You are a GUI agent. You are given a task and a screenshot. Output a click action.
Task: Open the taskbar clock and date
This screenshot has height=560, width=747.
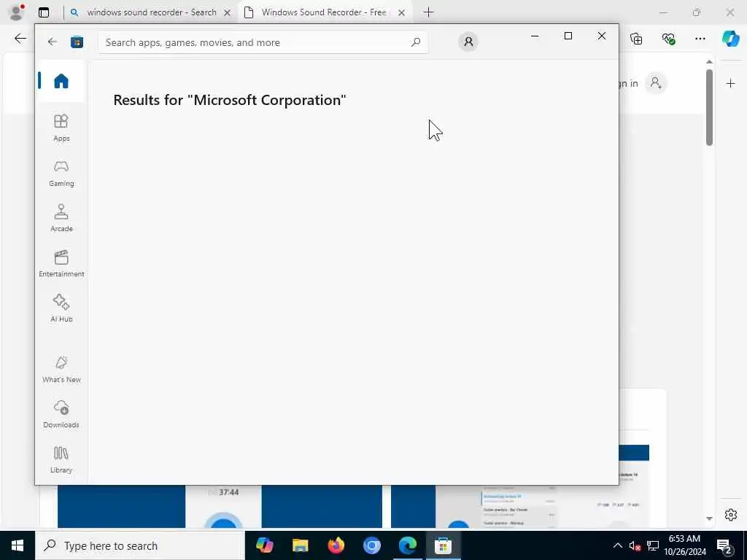click(x=684, y=545)
